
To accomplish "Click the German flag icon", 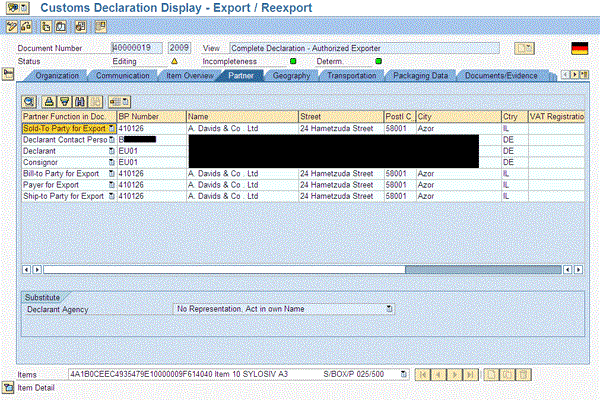I will [578, 47].
